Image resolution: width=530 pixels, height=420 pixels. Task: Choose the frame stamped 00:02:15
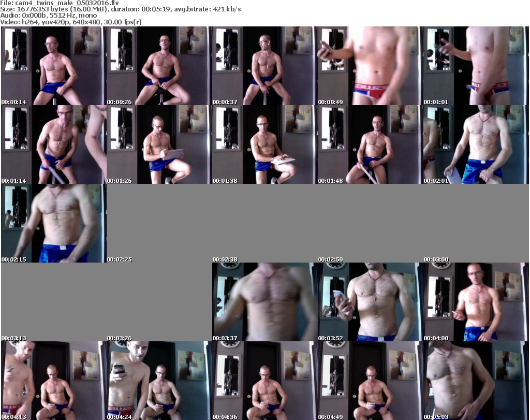54,224
